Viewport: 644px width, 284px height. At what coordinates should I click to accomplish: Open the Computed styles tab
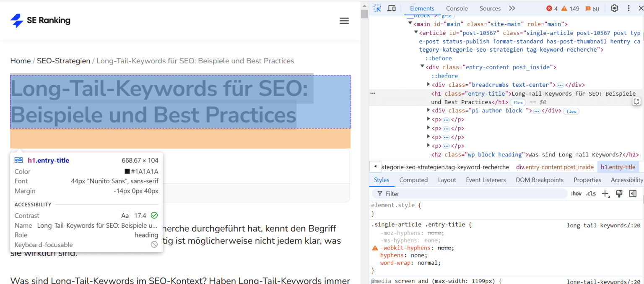413,180
